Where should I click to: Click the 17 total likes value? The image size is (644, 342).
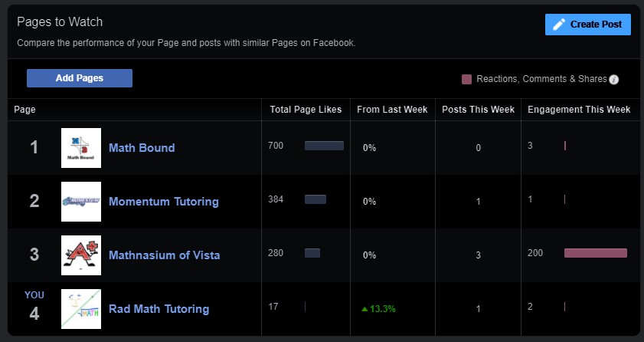(273, 307)
